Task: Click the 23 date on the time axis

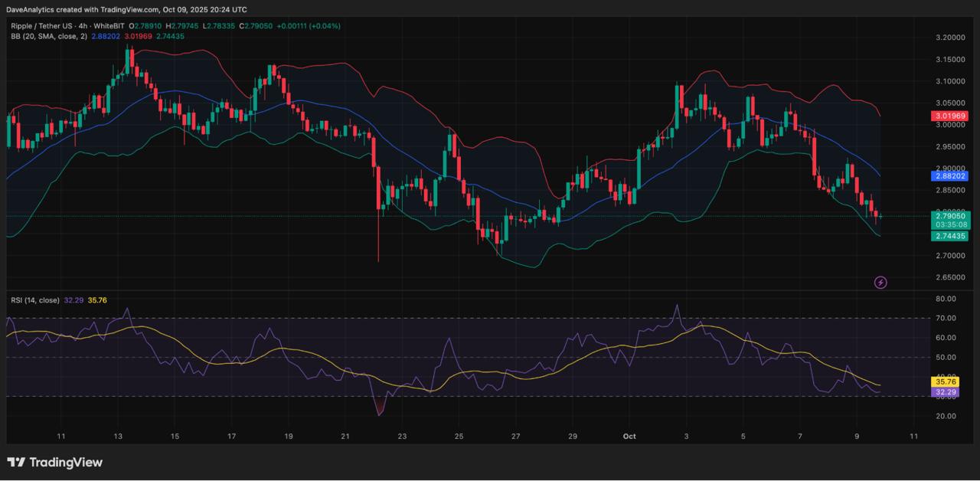Action: (403, 437)
